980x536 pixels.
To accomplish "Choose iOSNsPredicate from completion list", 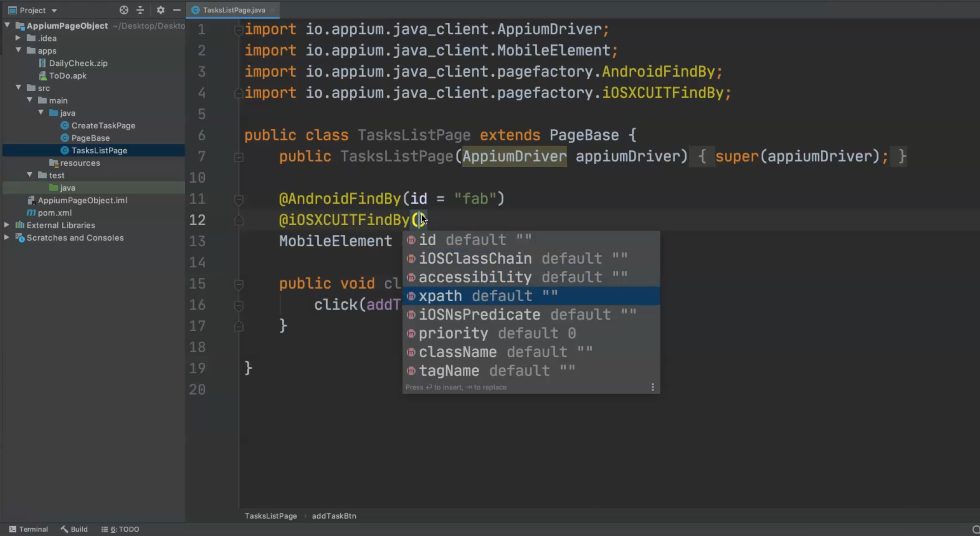I will point(479,315).
